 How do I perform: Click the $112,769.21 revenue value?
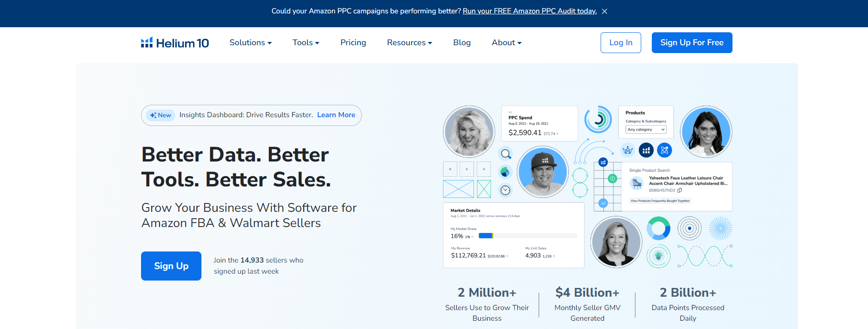coord(468,255)
